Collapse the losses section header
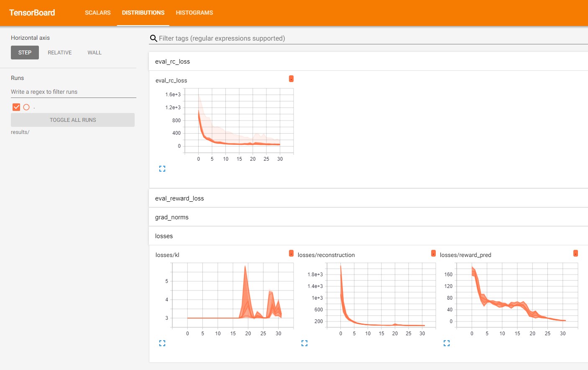 pyautogui.click(x=368, y=236)
